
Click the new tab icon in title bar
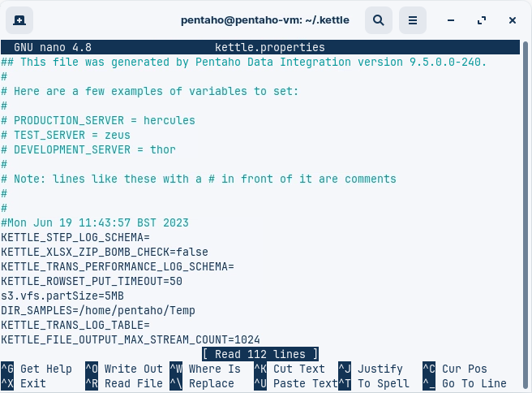point(19,19)
